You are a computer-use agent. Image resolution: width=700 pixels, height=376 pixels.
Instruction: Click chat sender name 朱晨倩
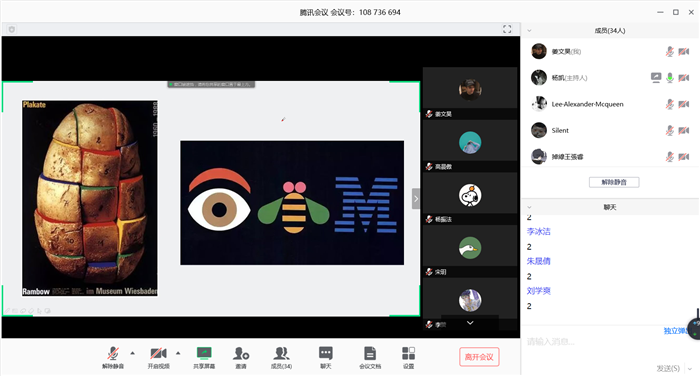tap(538, 261)
